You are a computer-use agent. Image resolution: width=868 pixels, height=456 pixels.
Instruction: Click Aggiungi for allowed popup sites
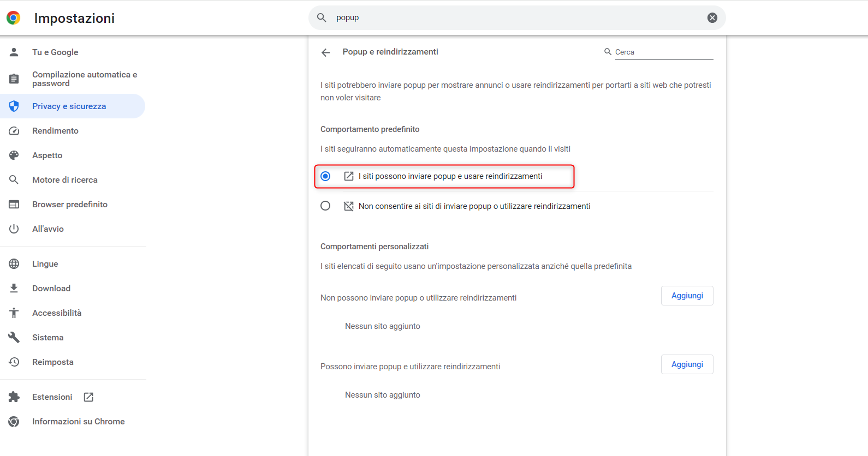point(687,364)
